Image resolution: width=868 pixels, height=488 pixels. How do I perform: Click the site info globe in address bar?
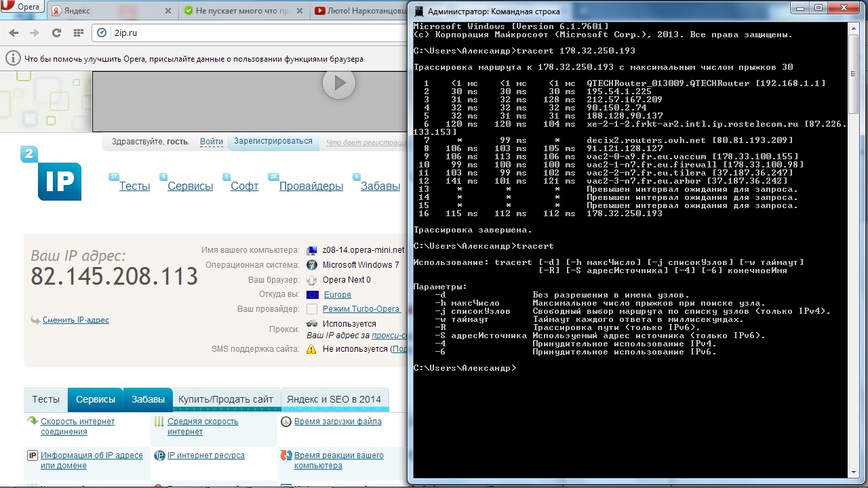point(102,33)
